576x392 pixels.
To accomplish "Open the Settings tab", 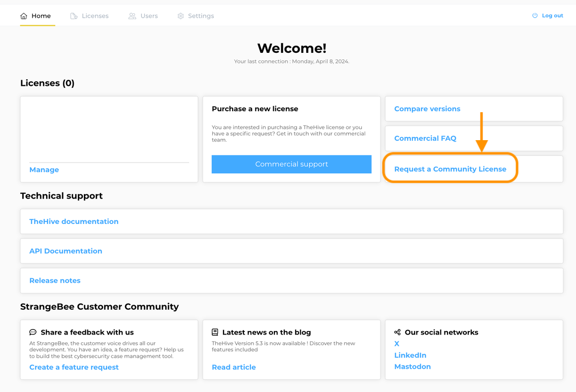I will click(x=201, y=16).
